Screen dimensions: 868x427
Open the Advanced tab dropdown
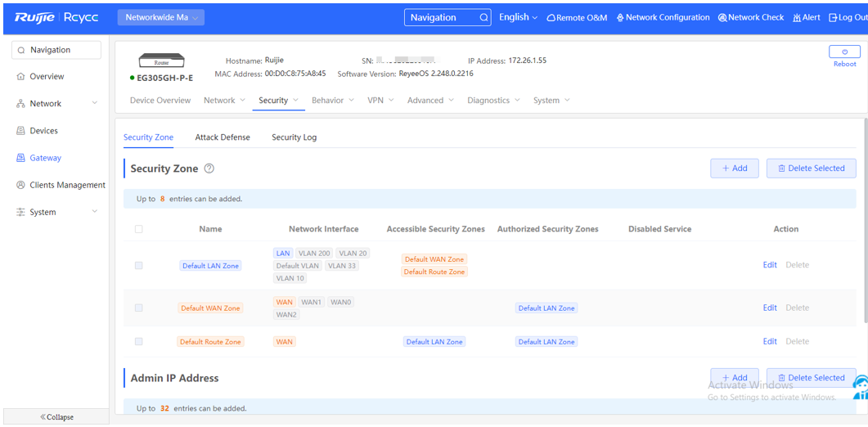click(x=430, y=101)
